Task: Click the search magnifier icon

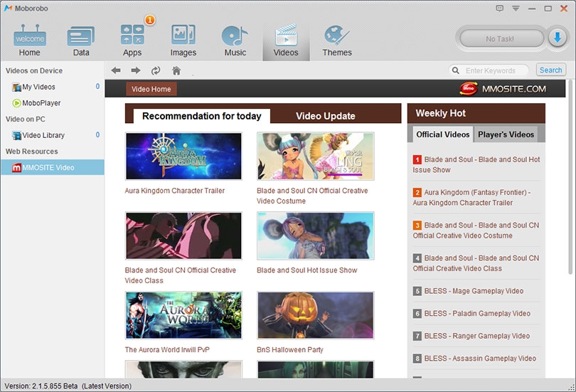Action: (456, 70)
